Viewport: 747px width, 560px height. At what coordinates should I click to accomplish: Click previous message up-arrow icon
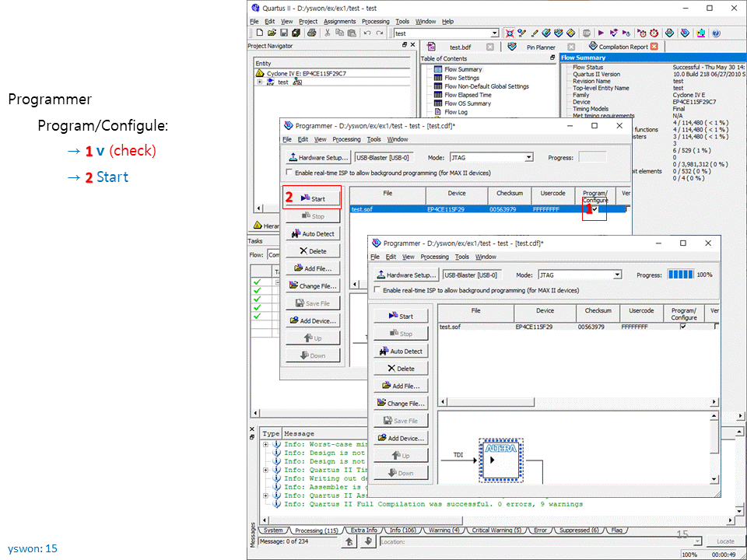(349, 541)
